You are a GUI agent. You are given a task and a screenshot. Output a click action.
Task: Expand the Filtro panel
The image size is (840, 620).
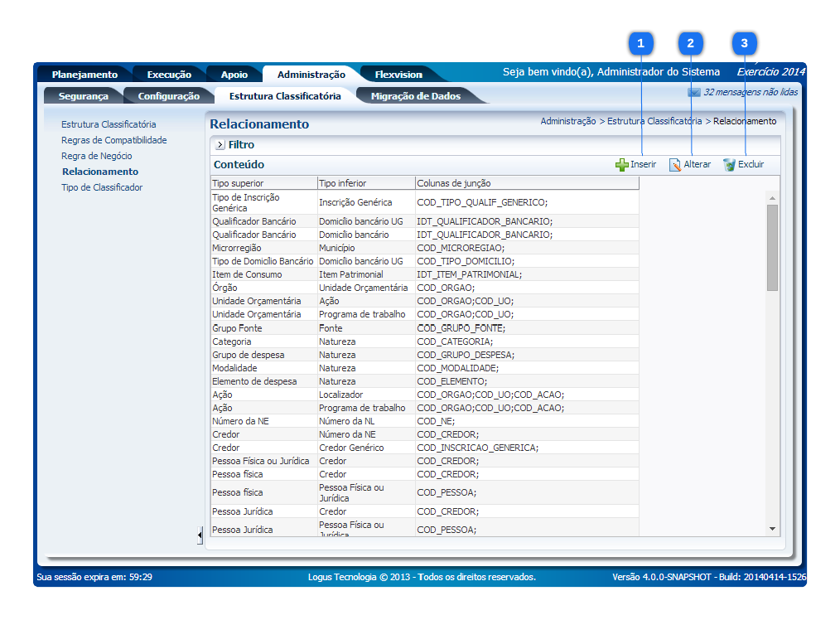(220, 145)
